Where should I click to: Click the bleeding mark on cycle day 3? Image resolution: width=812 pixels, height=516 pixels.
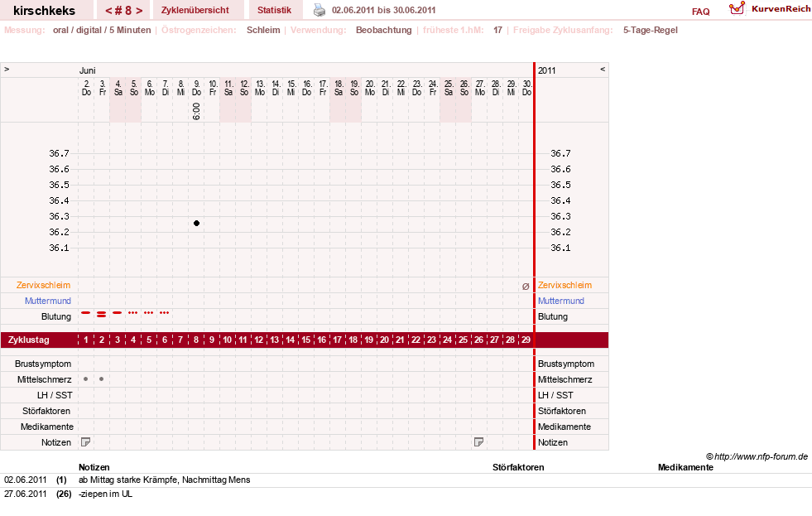coord(118,313)
